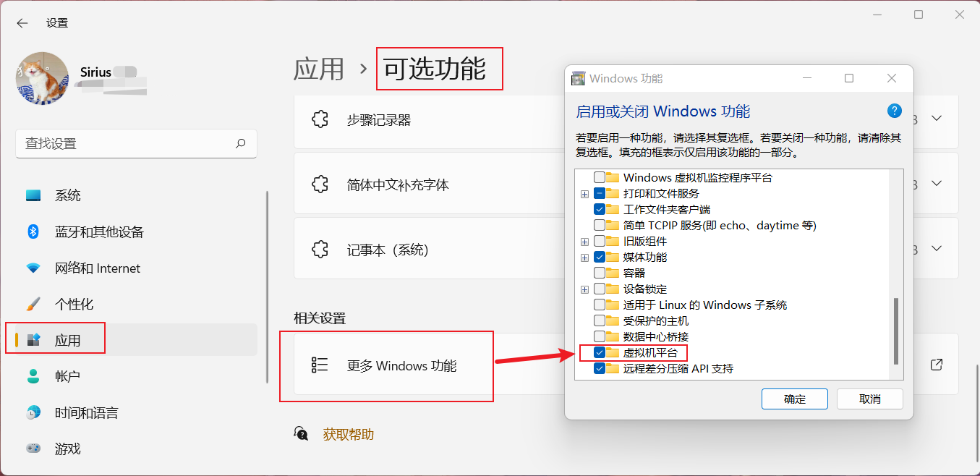This screenshot has height=476, width=980.
Task: Open the 获取帮助 link
Action: pyautogui.click(x=348, y=435)
